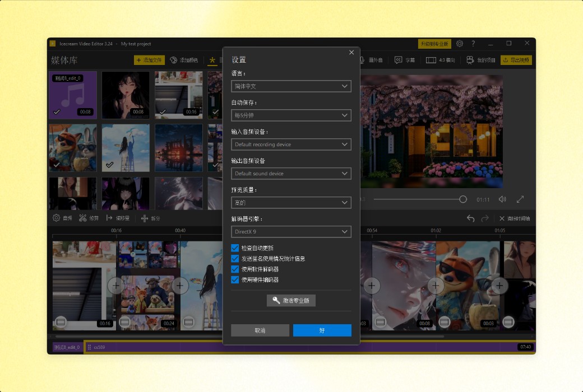Open the 语言 language dropdown
The height and width of the screenshot is (392, 583).
291,86
